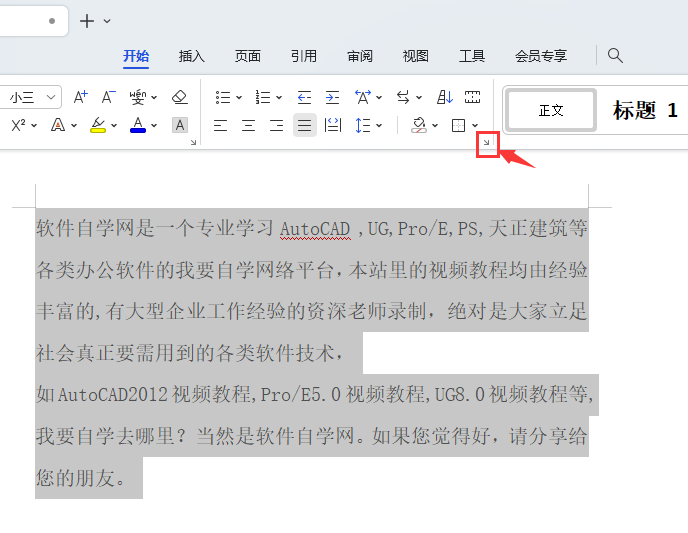Increase font size with A+ icon
The width and height of the screenshot is (688, 533).
coord(80,97)
